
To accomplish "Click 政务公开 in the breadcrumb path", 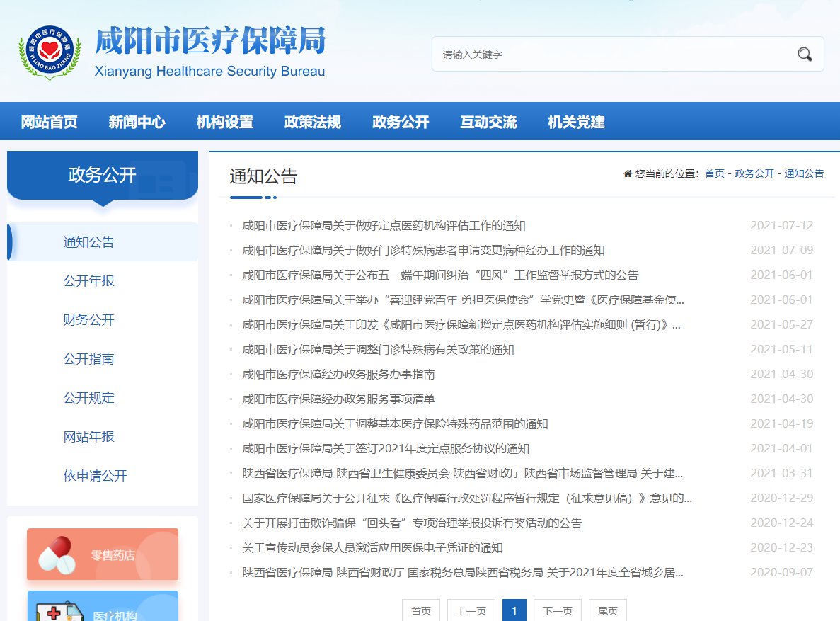I will tap(754, 173).
